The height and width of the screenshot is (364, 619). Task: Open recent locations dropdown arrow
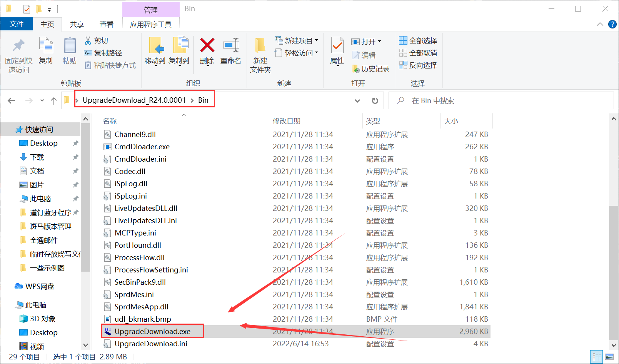pos(42,100)
